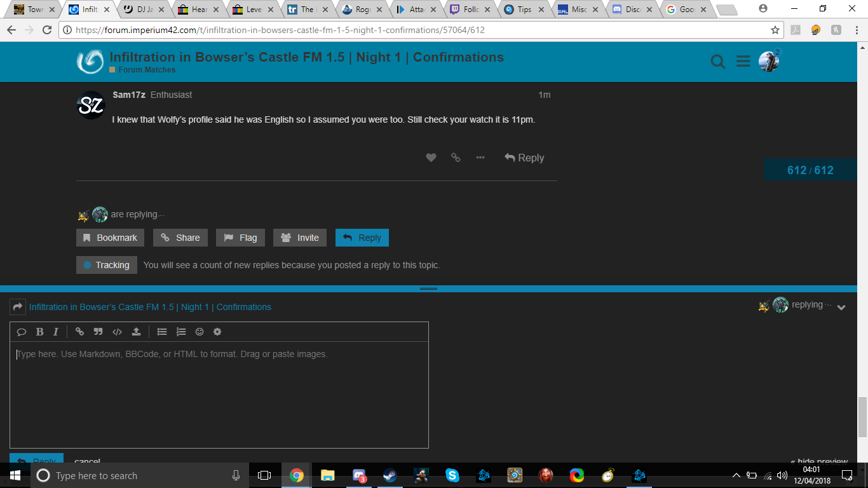Open the reply-as options arrow in composer

pos(18,307)
